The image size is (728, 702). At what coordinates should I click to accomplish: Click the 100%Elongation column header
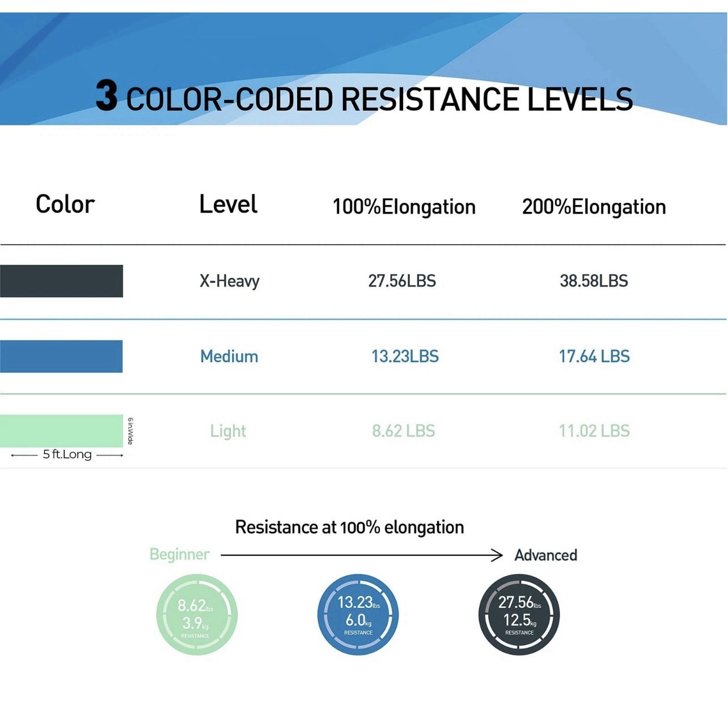click(x=404, y=207)
